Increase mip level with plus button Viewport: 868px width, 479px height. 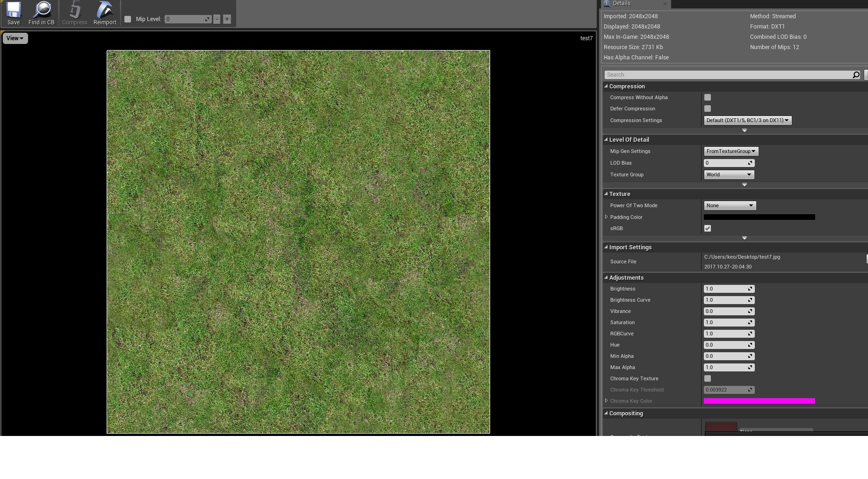pyautogui.click(x=227, y=19)
